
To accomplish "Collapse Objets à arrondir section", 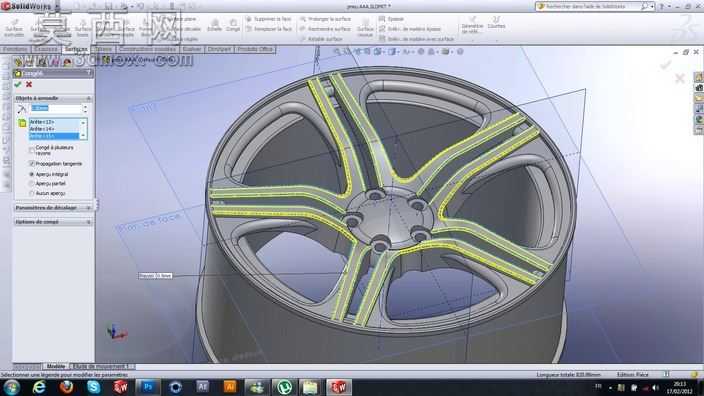I will pos(88,98).
